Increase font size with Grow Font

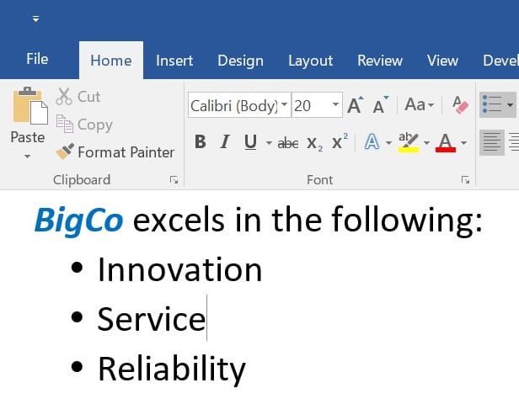click(355, 106)
